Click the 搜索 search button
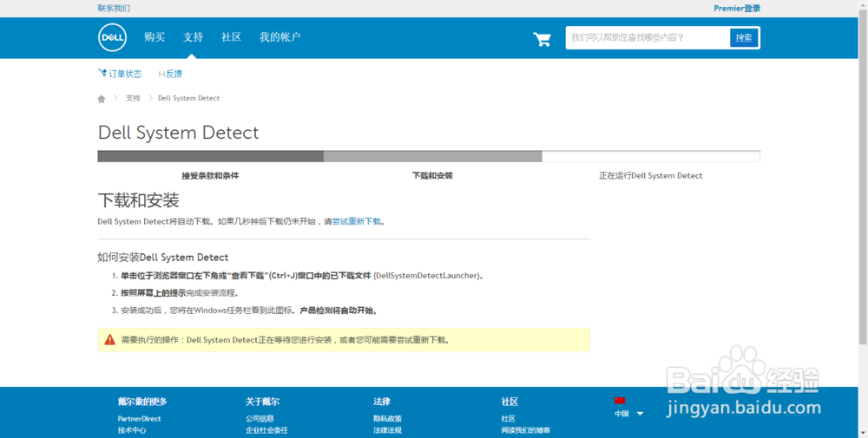The height and width of the screenshot is (438, 868). pos(744,37)
